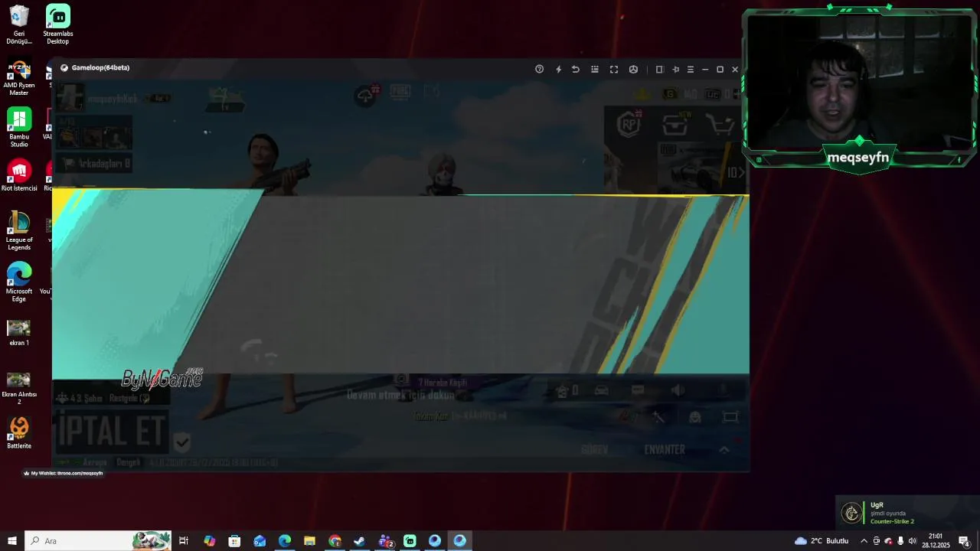This screenshot has width=980, height=551.
Task: Open Microsoft Edge desktop shortcut
Action: pyautogui.click(x=19, y=282)
